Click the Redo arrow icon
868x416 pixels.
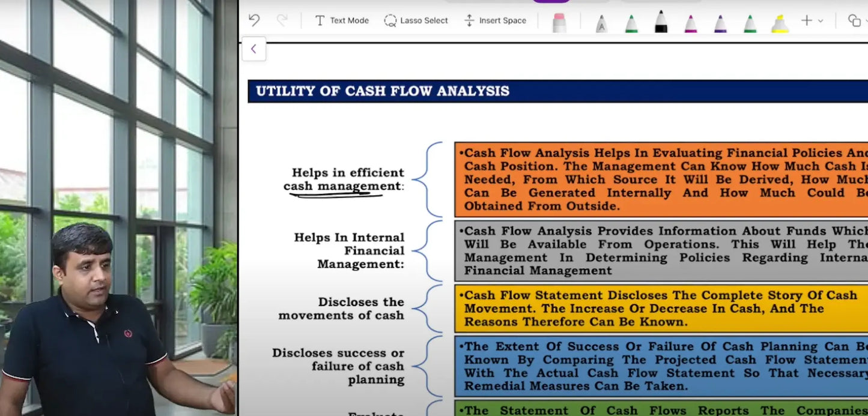282,20
